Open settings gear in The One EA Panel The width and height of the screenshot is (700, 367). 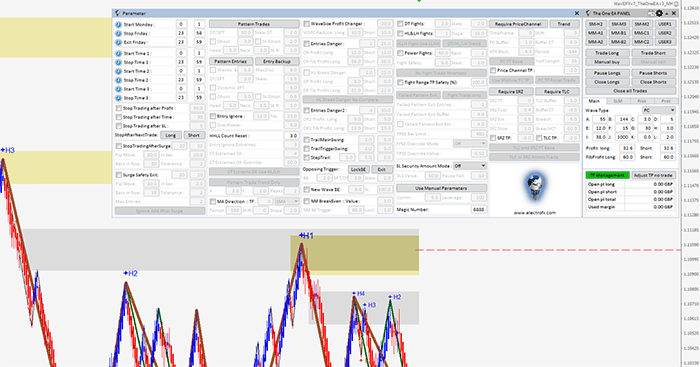(659, 13)
